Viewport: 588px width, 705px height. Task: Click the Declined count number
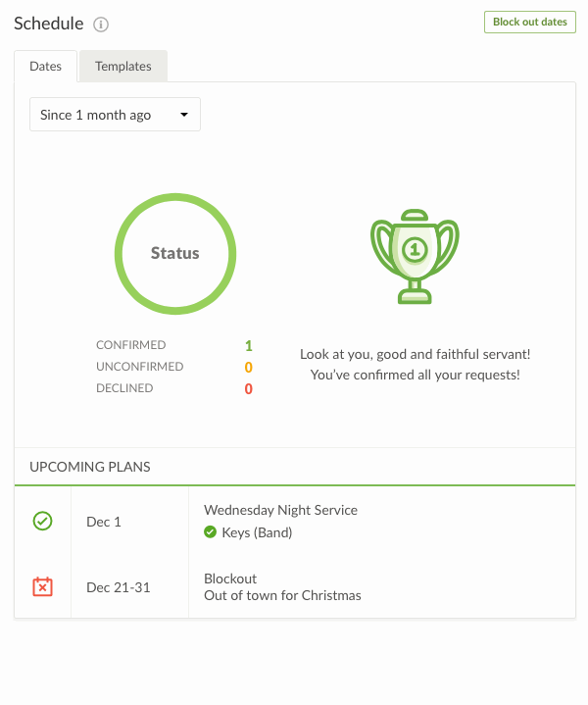coord(249,388)
